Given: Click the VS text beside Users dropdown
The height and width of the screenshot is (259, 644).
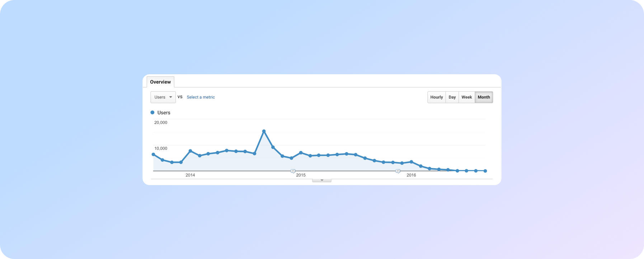Looking at the screenshot, I should pos(180,97).
